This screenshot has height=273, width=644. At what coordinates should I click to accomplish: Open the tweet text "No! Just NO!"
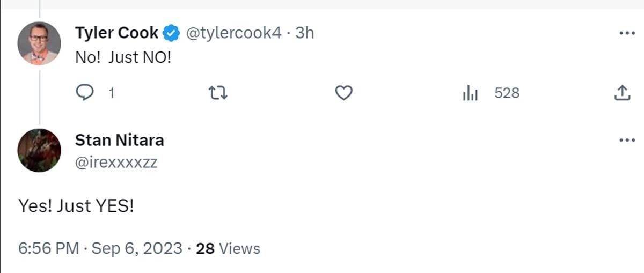(x=123, y=57)
